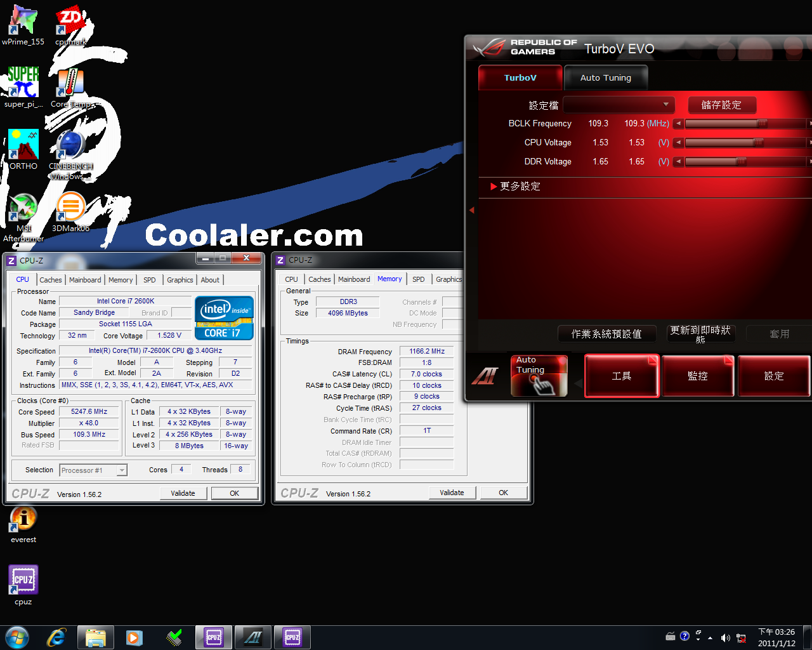Click the CPU Voltage slider handle
The width and height of the screenshot is (812, 650).
point(757,142)
